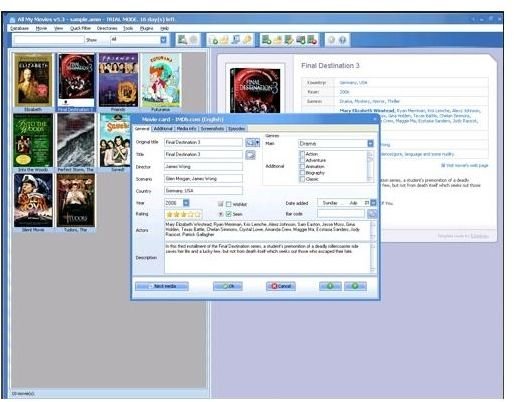Tick the Animation genre checkbox
Screen dimensions: 514x402
pos(302,166)
